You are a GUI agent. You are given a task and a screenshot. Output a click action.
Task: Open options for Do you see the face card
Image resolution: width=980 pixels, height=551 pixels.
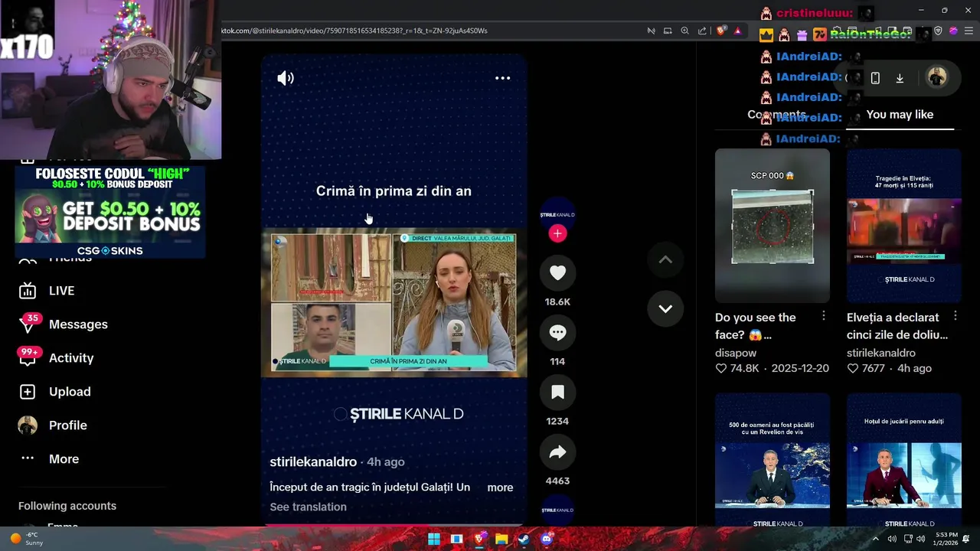point(824,316)
